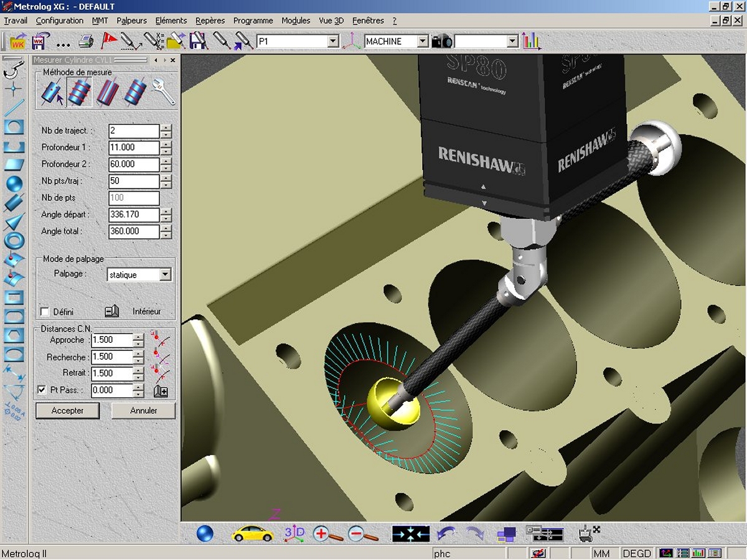Click the 3D view axes icon
This screenshot has width=747, height=560.
tap(294, 533)
